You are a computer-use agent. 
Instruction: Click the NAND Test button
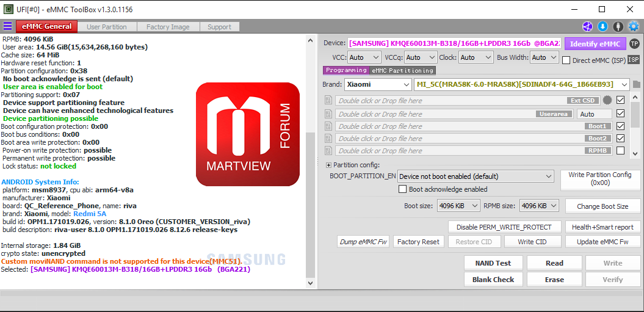pos(493,263)
